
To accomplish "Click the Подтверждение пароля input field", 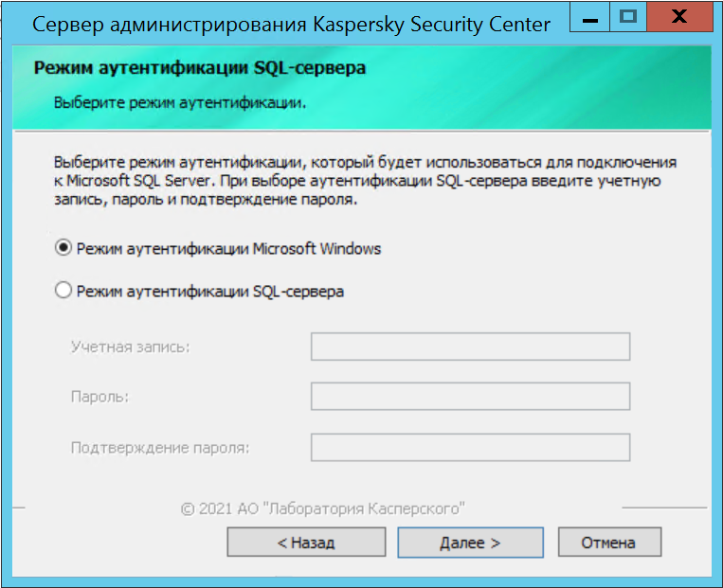I will (470, 447).
